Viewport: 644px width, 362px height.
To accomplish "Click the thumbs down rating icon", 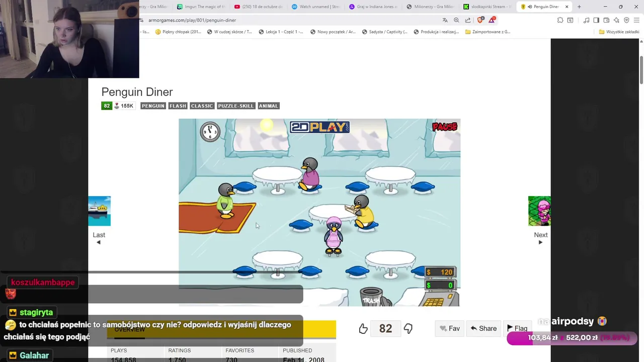I will [408, 329].
